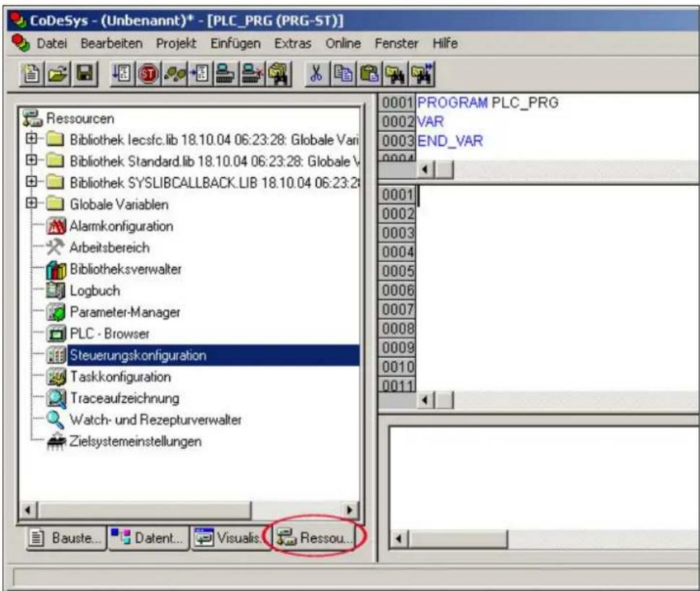Click the Login computer icon
700x591 pixels.
226,73
